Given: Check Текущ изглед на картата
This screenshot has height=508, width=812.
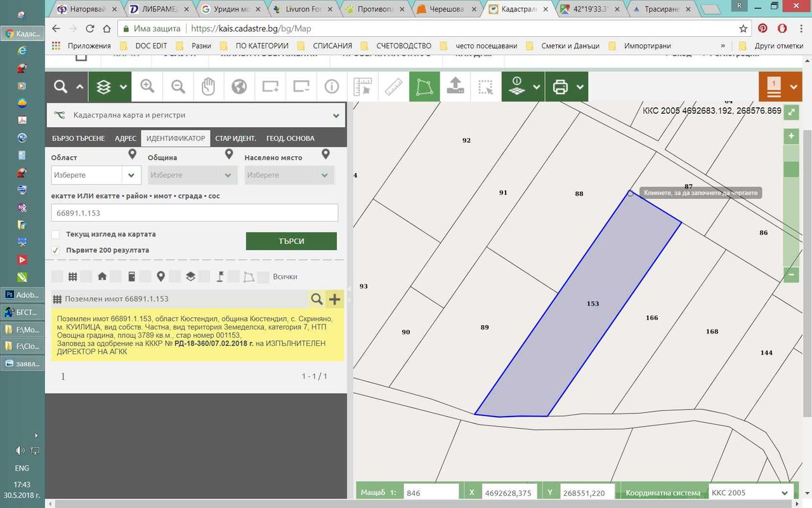Looking at the screenshot, I should click(x=56, y=234).
